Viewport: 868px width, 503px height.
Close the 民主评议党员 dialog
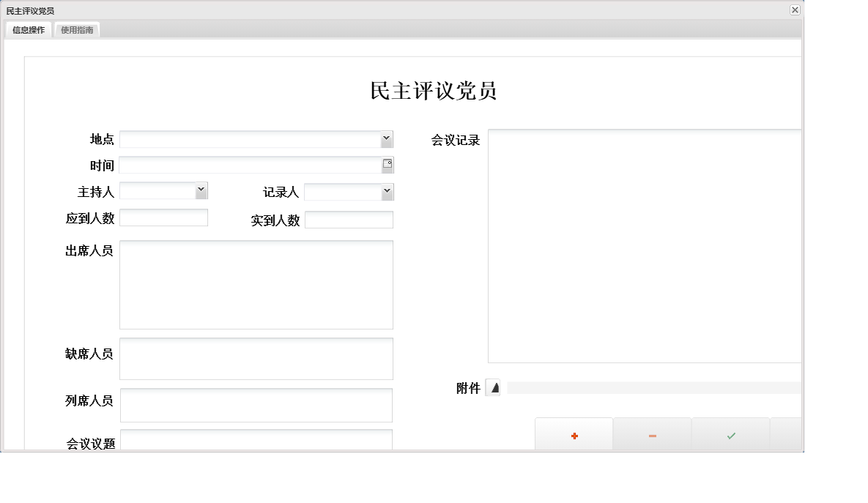tap(795, 10)
